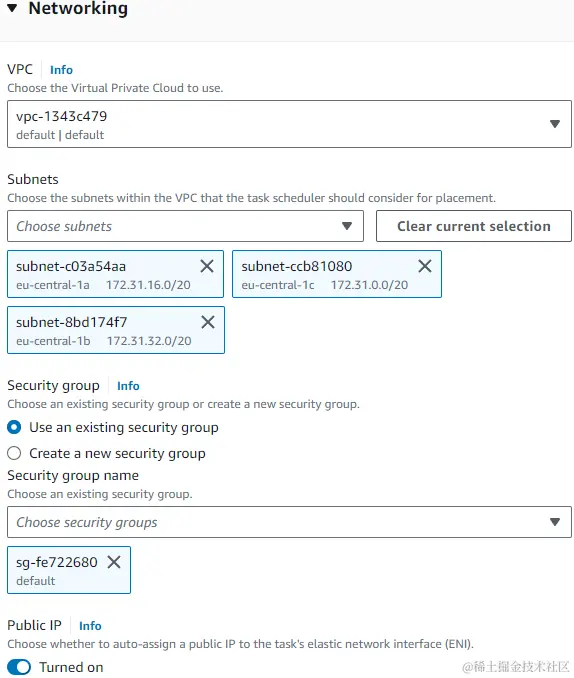574x678 pixels.
Task: Remove security group sg-fe722680
Action: [114, 562]
